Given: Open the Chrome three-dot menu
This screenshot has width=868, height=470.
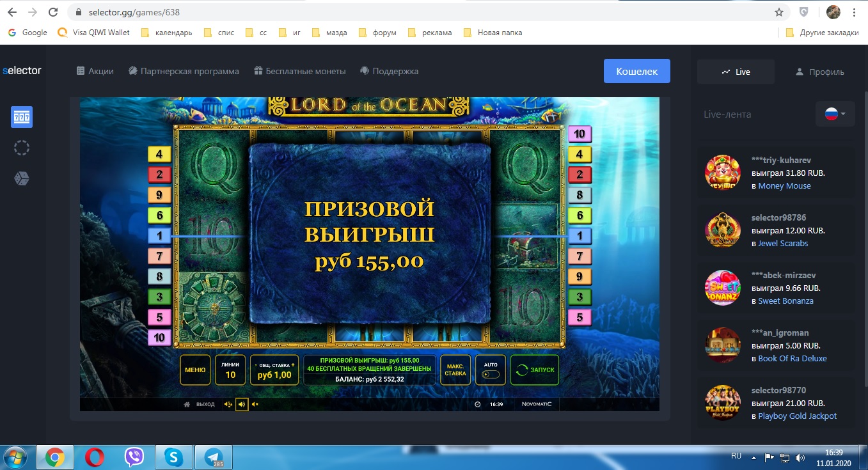Looking at the screenshot, I should pyautogui.click(x=854, y=12).
